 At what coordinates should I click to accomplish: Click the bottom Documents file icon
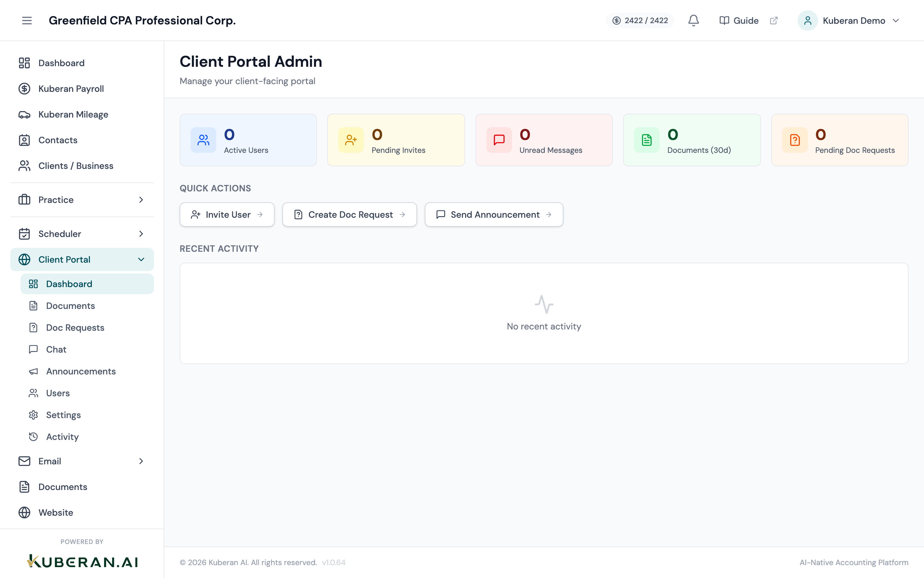24,486
